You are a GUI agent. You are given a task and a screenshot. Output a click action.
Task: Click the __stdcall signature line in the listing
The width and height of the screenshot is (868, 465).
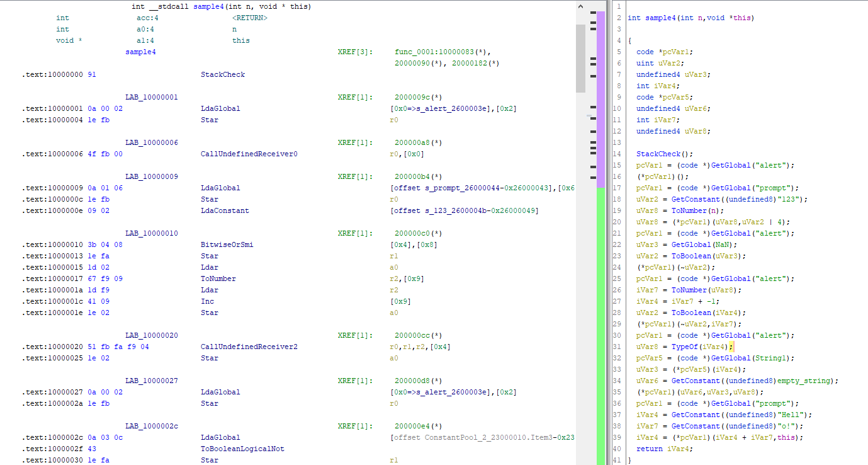222,6
